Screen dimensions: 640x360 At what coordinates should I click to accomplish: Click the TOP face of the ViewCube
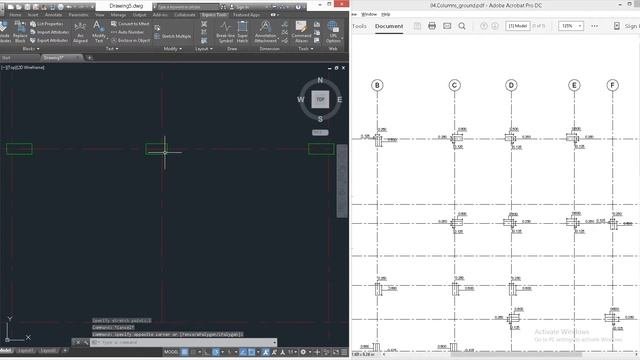pos(320,99)
